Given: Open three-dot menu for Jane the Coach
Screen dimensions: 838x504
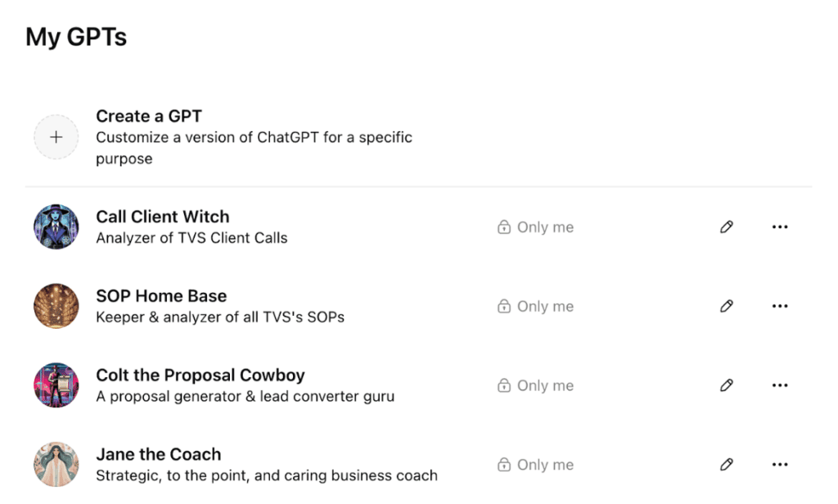Looking at the screenshot, I should [780, 465].
